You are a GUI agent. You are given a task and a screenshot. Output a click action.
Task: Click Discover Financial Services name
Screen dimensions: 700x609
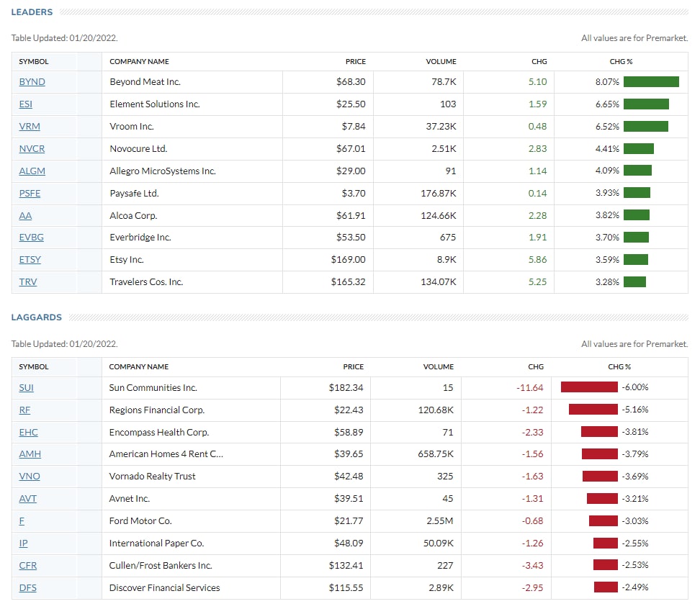click(164, 588)
